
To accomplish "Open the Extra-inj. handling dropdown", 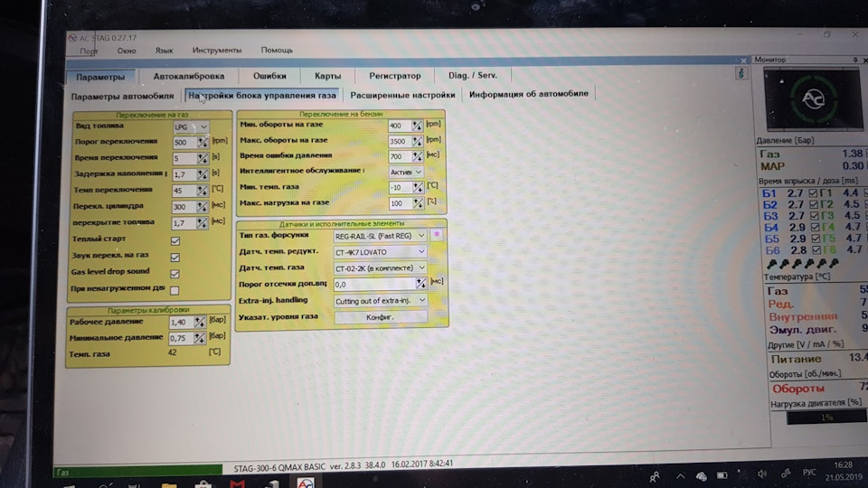I will (x=381, y=300).
